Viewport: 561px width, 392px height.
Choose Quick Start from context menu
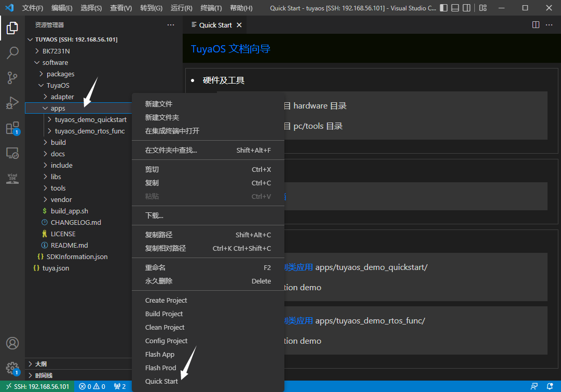[x=161, y=381]
